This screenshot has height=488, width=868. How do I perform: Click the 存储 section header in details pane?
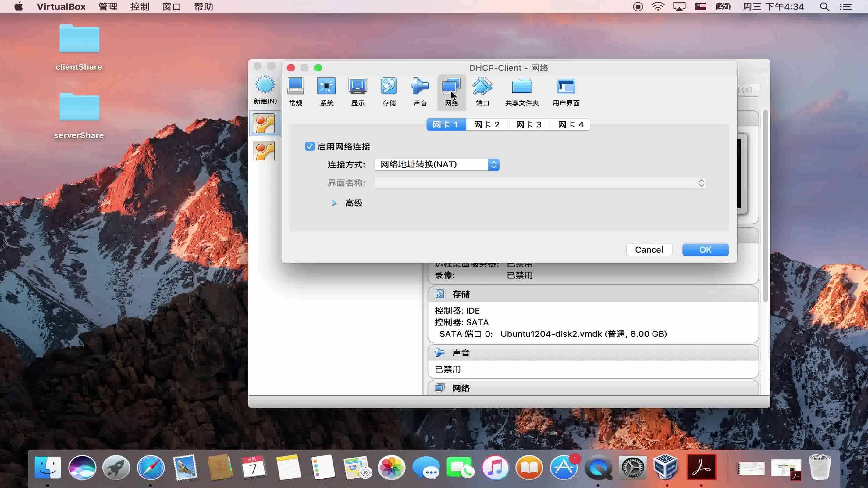coord(593,294)
